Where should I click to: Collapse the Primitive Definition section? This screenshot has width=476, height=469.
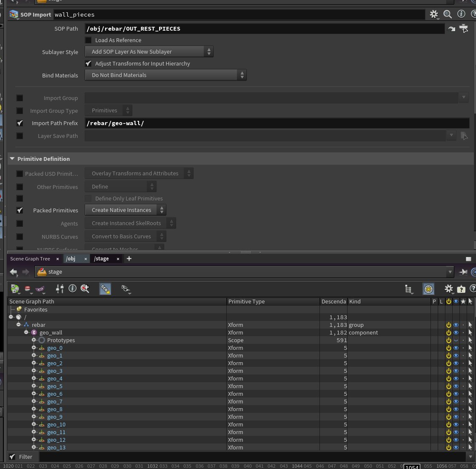coord(12,158)
